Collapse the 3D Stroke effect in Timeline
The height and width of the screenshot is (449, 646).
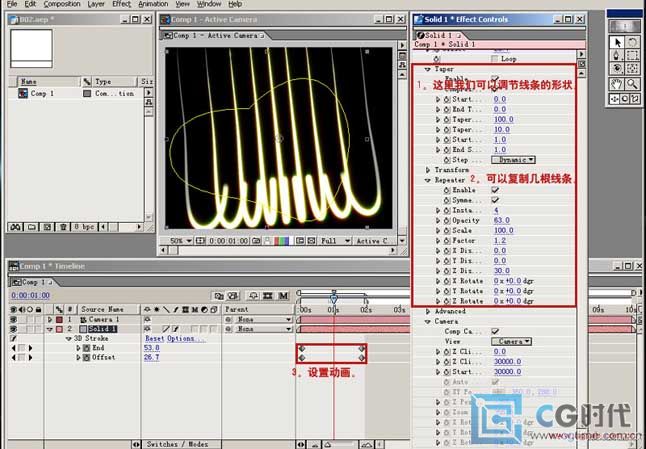click(x=69, y=339)
